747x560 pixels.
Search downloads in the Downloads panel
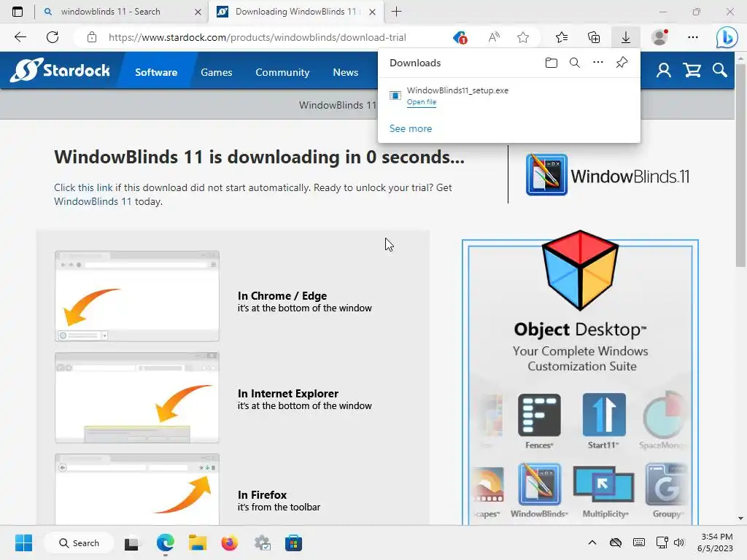coord(575,63)
